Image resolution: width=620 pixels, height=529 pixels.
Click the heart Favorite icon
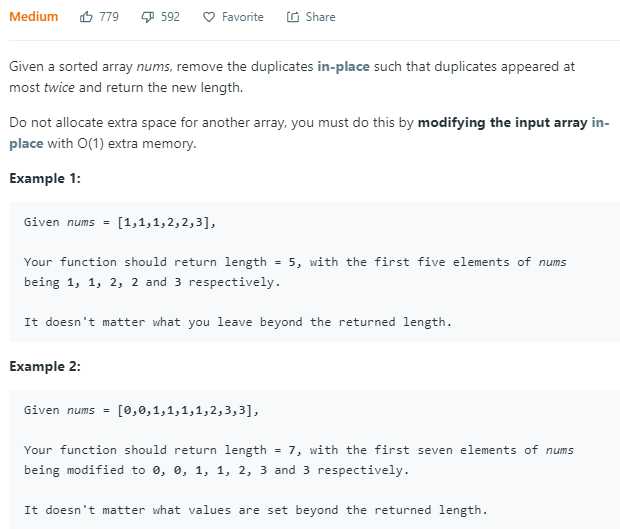point(209,17)
